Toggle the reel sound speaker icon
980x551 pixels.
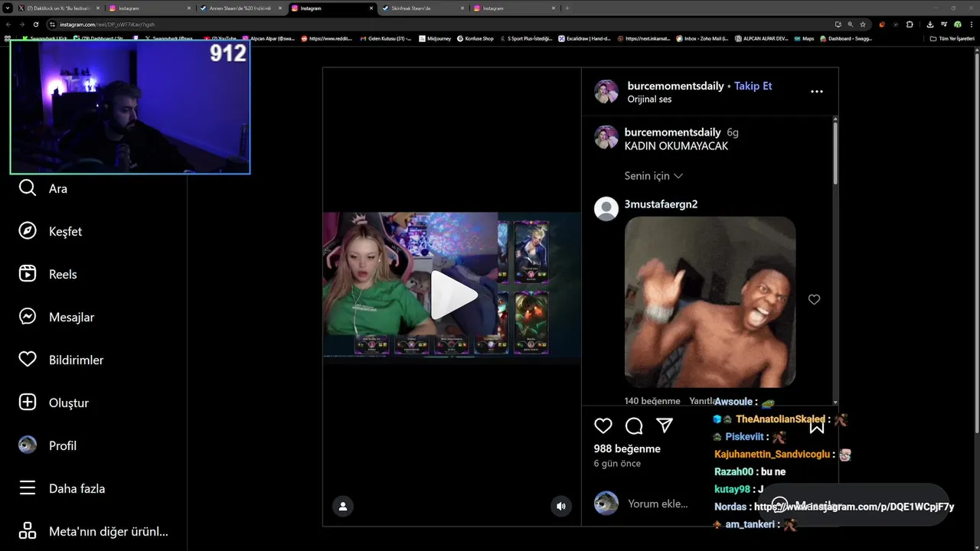(x=561, y=506)
